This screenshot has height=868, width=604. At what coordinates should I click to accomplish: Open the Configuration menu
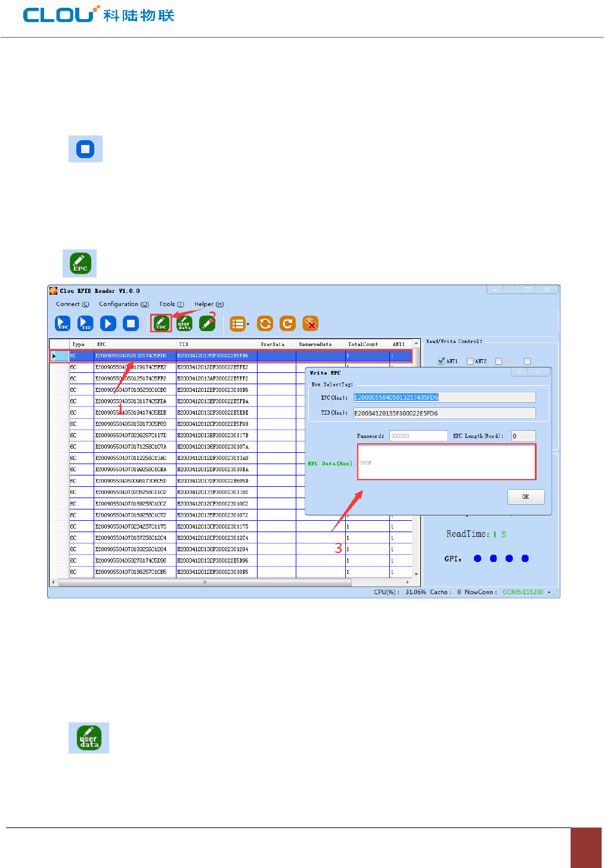coord(124,304)
